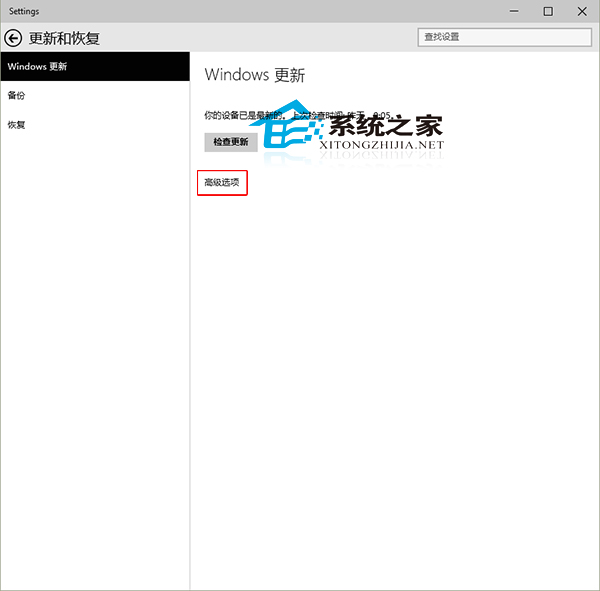Click the back arrow icon
This screenshot has height=591, width=600.
coord(13,38)
